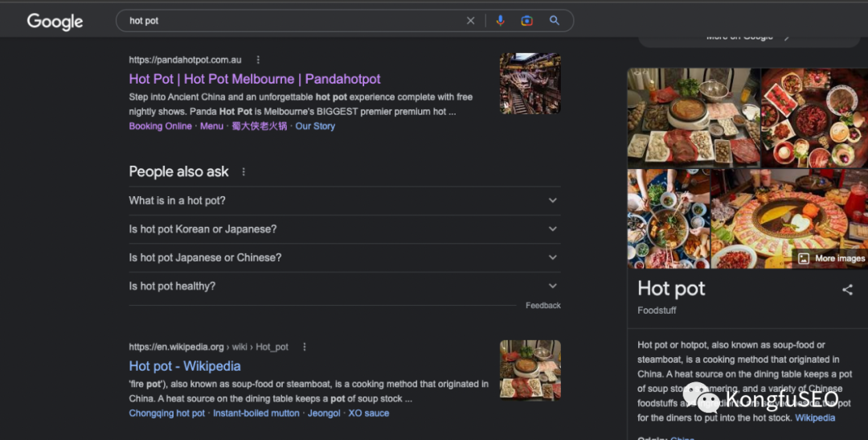The width and height of the screenshot is (868, 440).
Task: Open bottom-left chopsticks hot pot image
Action: pos(669,219)
